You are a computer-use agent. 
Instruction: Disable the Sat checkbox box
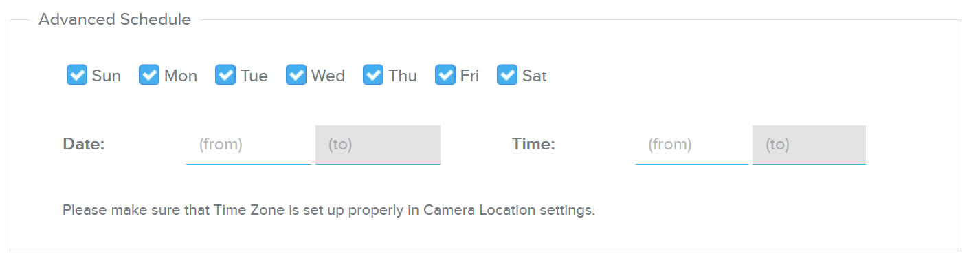tap(507, 75)
